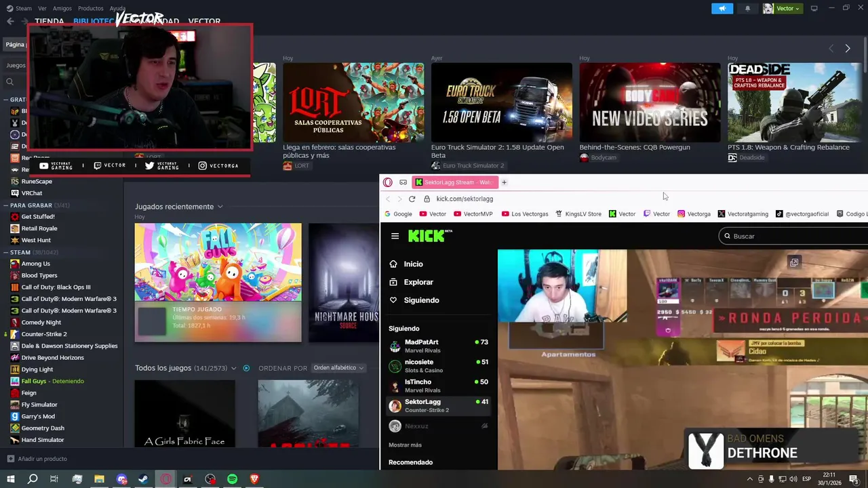
Task: Open A Girls Fabric Face game tile
Action: (x=184, y=413)
